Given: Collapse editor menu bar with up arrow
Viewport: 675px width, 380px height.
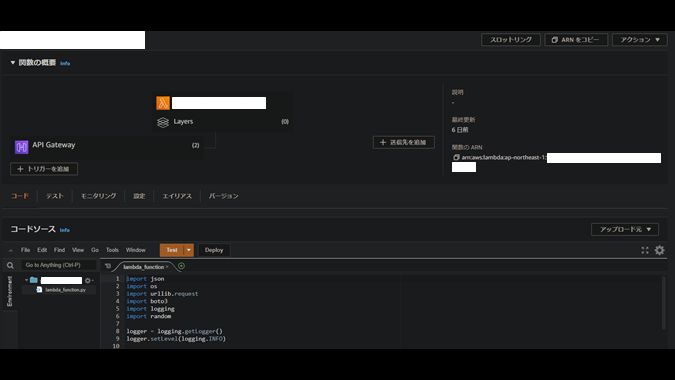Looking at the screenshot, I should (x=11, y=250).
